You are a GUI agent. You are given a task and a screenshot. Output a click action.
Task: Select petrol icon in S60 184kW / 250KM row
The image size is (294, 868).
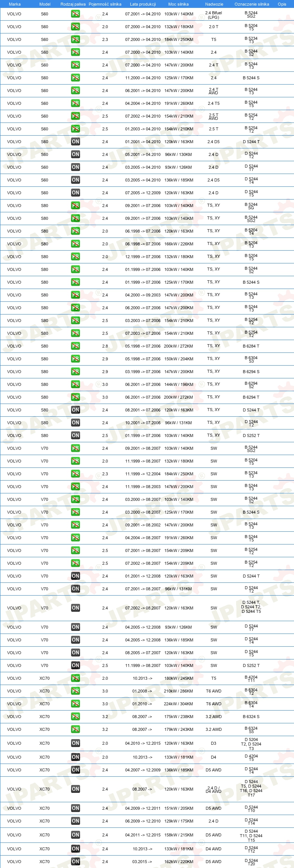(x=75, y=39)
